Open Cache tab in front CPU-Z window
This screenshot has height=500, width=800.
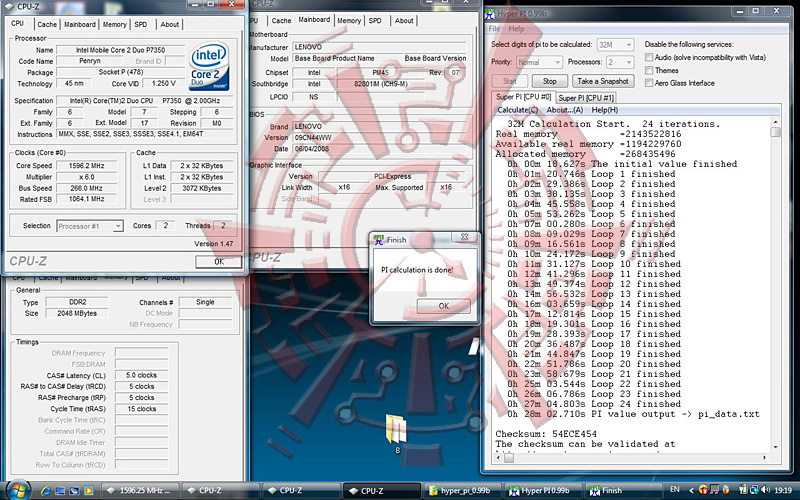(47, 24)
